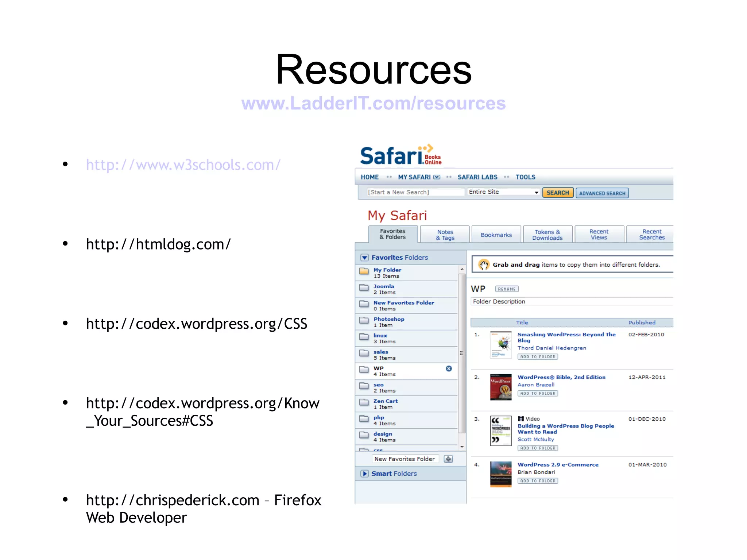Open WordPress Bible book cover thumbnail
The height and width of the screenshot is (560, 747).
[x=501, y=387]
